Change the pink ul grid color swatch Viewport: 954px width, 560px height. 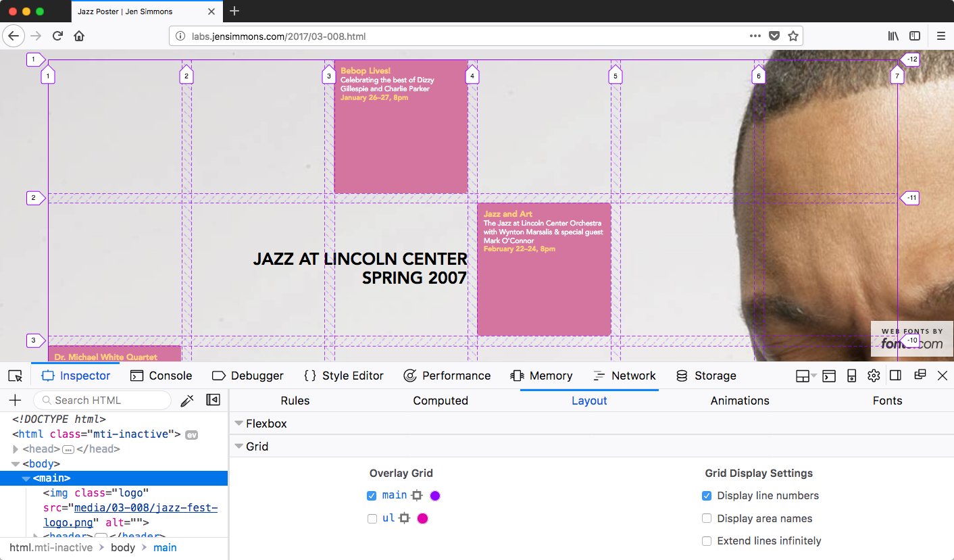pyautogui.click(x=422, y=519)
